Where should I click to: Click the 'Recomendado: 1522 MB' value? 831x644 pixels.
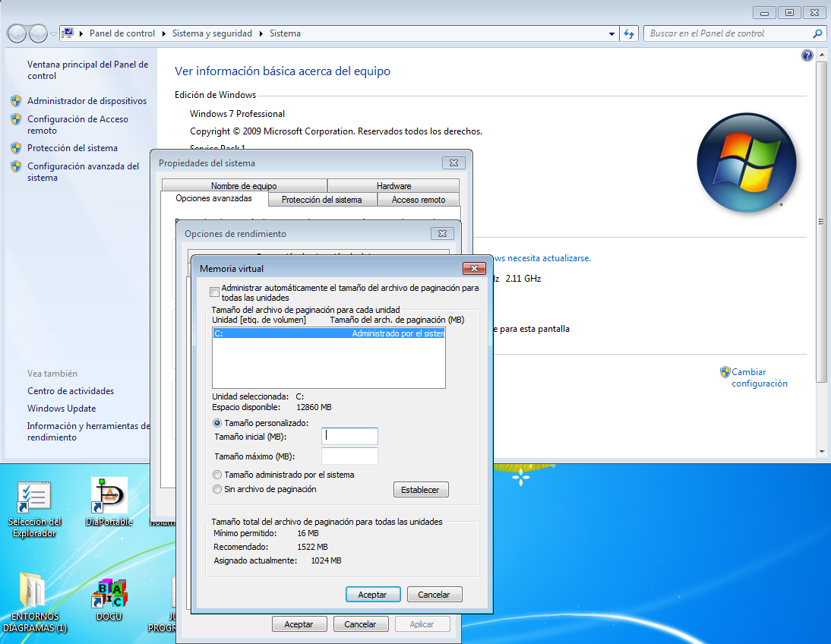tap(313, 547)
